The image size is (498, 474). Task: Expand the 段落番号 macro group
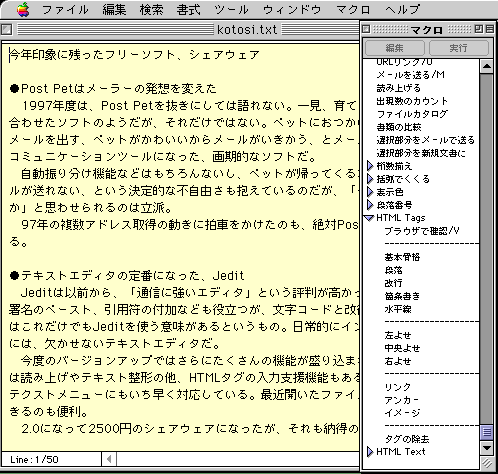(370, 205)
